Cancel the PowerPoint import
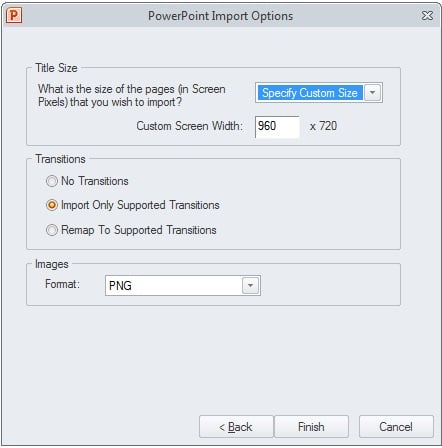Viewport: 442px width, 448px height. click(396, 427)
